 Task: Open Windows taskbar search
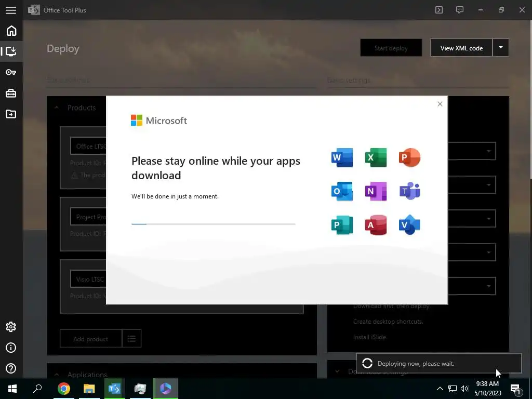point(37,389)
